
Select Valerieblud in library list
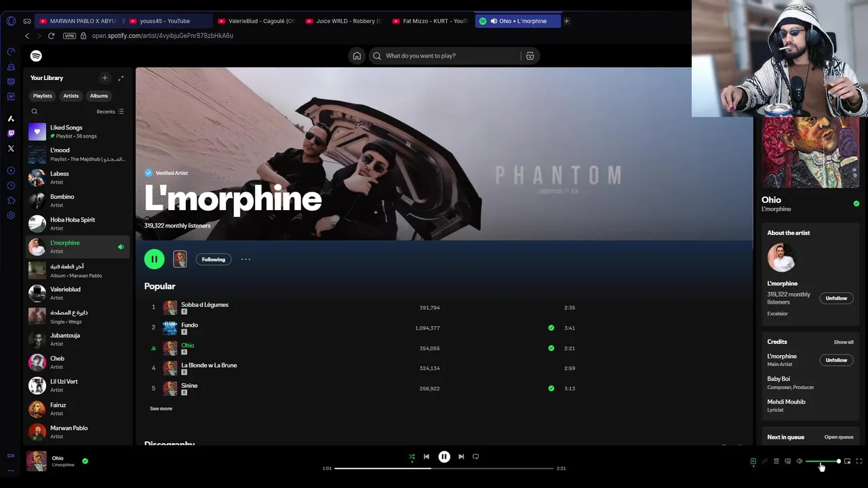click(x=78, y=293)
